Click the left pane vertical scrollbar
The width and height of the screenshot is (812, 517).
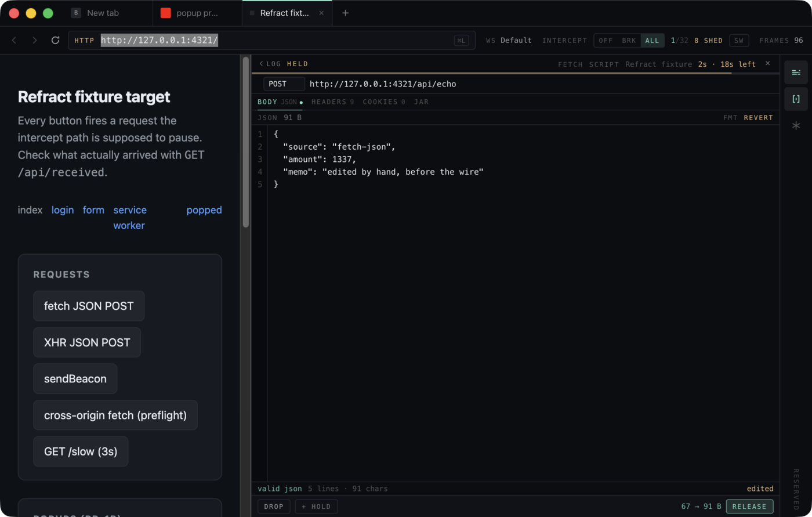click(x=245, y=142)
